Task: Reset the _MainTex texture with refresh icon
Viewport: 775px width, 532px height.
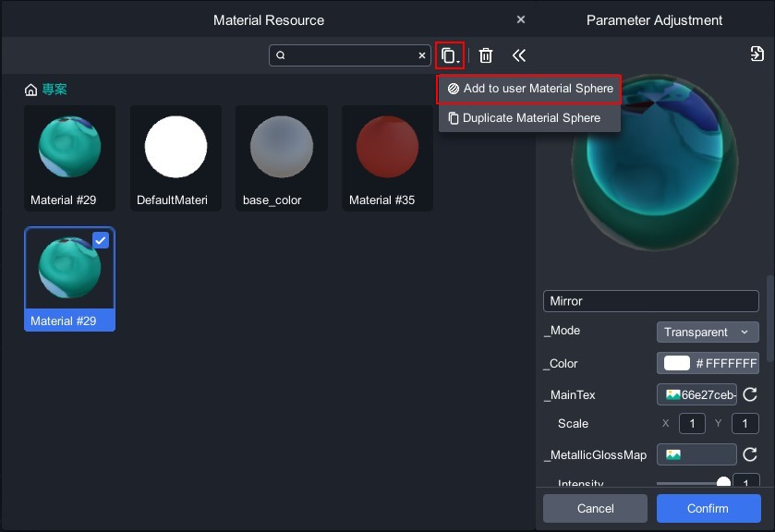Action: pos(750,395)
